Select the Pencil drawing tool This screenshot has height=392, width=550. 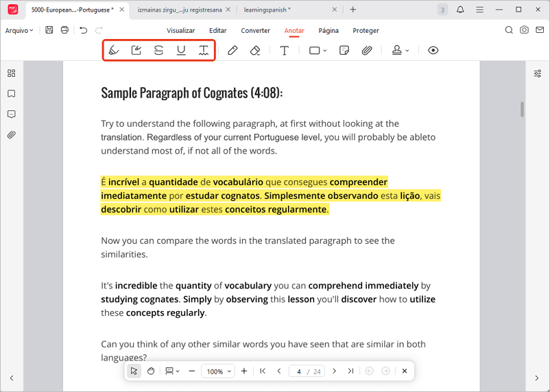[x=232, y=51]
